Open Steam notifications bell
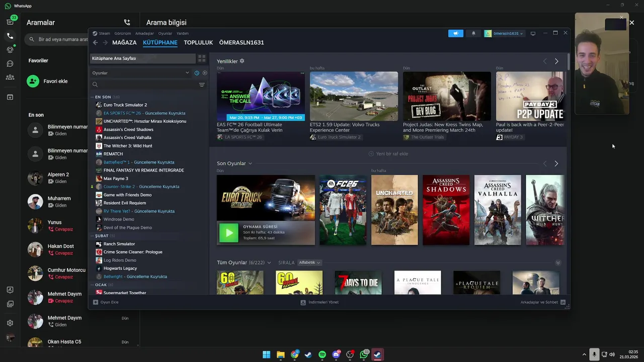The image size is (644, 362). click(x=473, y=34)
